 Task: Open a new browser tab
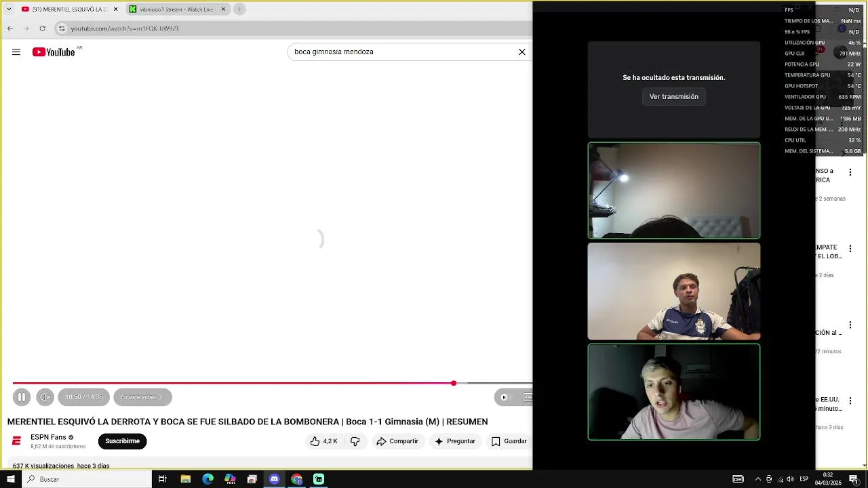[239, 9]
